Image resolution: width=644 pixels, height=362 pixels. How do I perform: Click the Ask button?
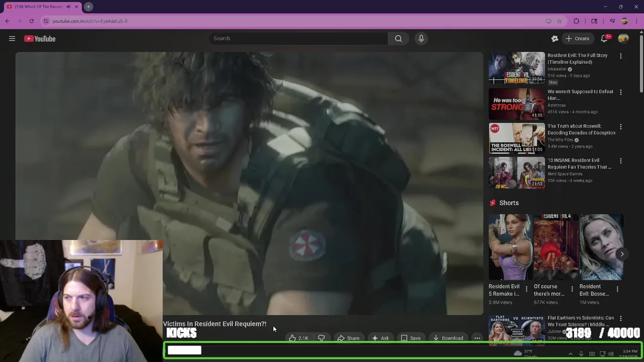point(380,338)
